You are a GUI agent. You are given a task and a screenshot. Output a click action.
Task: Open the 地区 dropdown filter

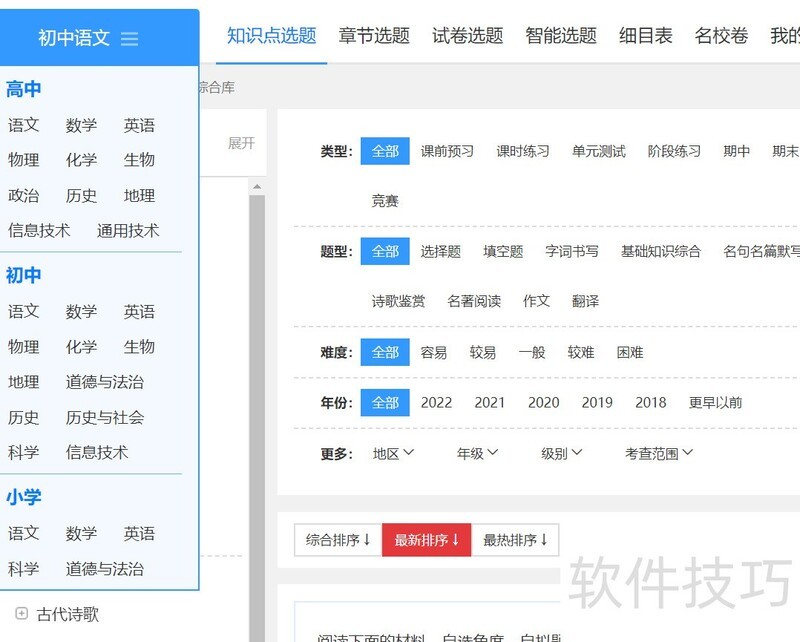click(x=393, y=453)
